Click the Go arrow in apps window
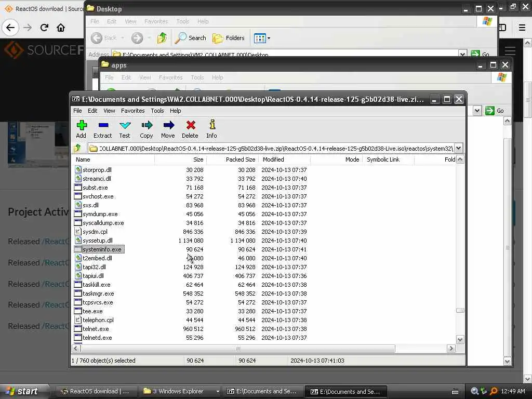Image resolution: width=532 pixels, height=399 pixels. coord(489,111)
